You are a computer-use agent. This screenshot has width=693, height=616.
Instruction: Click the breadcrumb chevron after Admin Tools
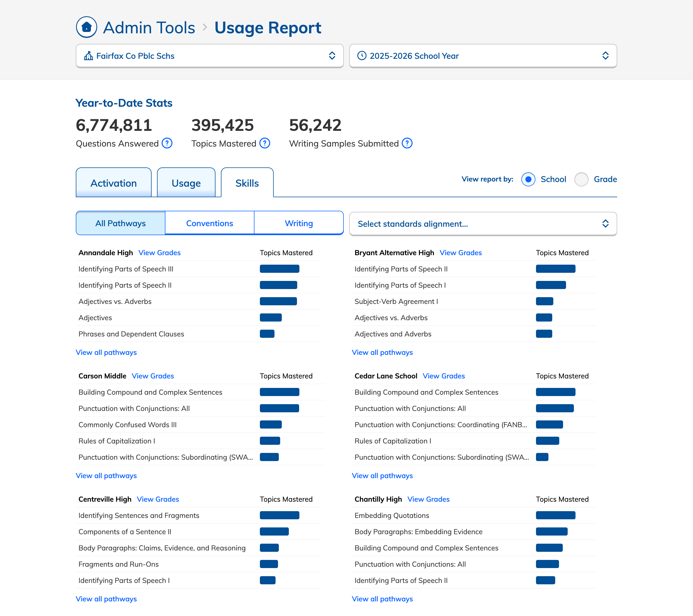pos(205,27)
